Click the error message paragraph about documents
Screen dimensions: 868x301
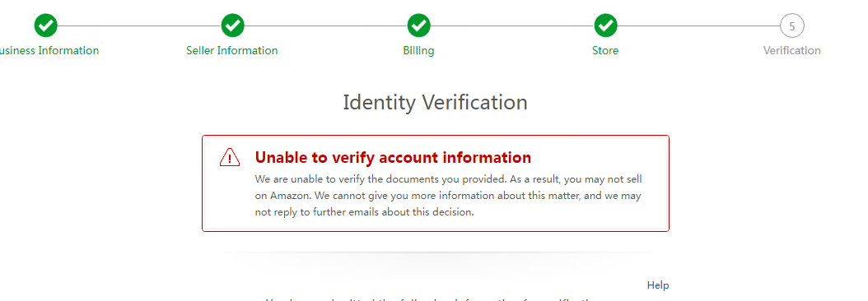[448, 196]
